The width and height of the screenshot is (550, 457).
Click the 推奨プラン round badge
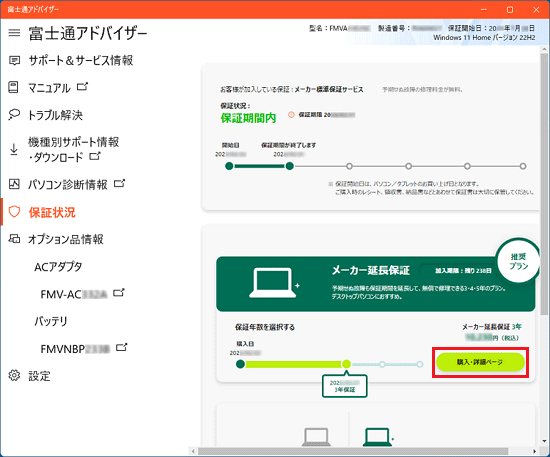[518, 261]
